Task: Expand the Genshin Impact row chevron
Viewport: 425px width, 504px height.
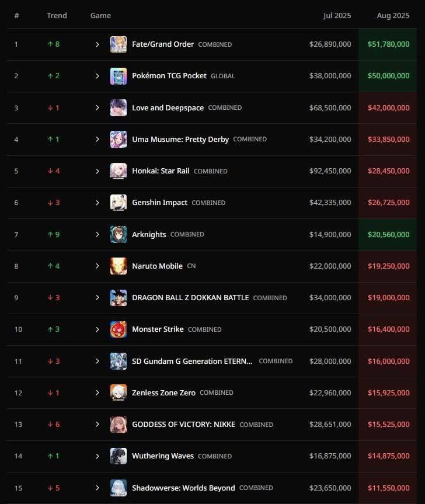Action: click(x=97, y=203)
